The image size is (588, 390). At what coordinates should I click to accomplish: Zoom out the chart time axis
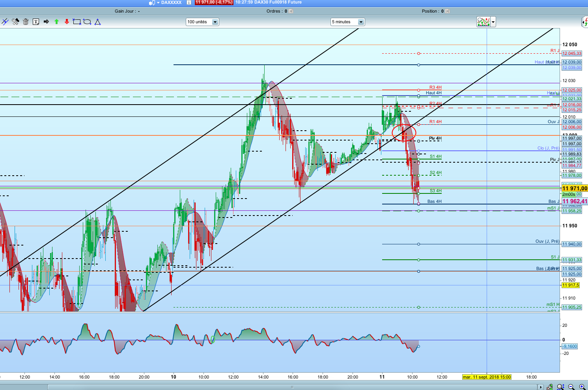tap(571, 387)
